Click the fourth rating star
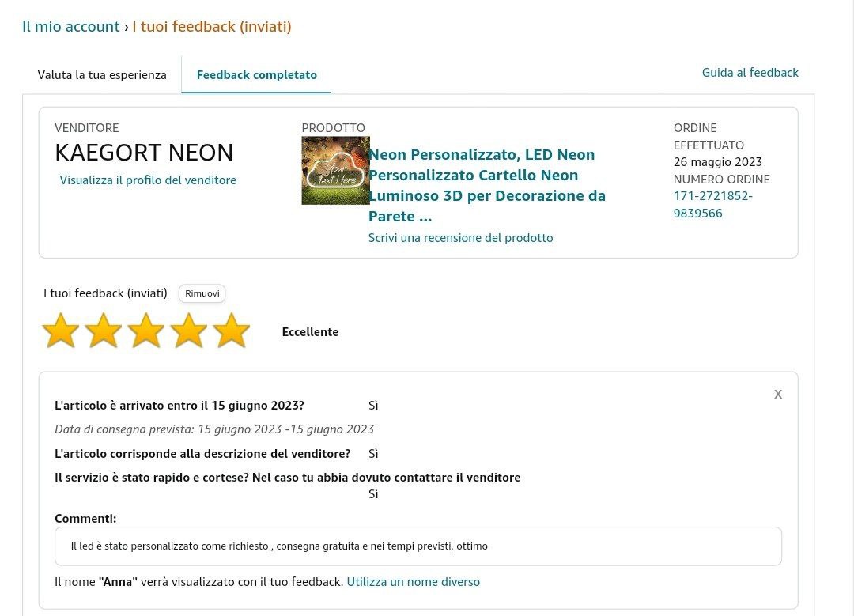This screenshot has height=616, width=854. [x=188, y=331]
